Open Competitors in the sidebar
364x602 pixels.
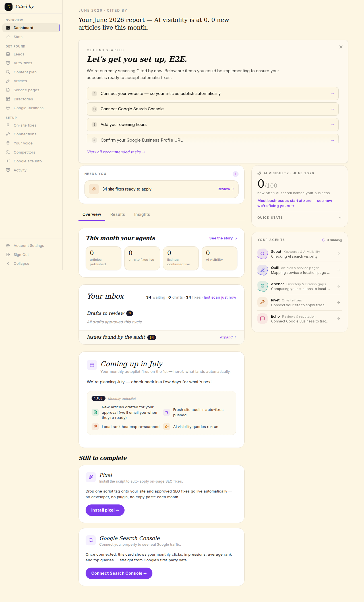click(x=31, y=152)
